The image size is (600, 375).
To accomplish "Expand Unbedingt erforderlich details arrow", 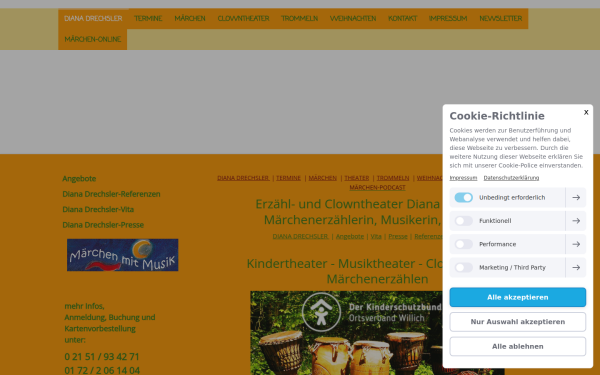I will (x=576, y=197).
